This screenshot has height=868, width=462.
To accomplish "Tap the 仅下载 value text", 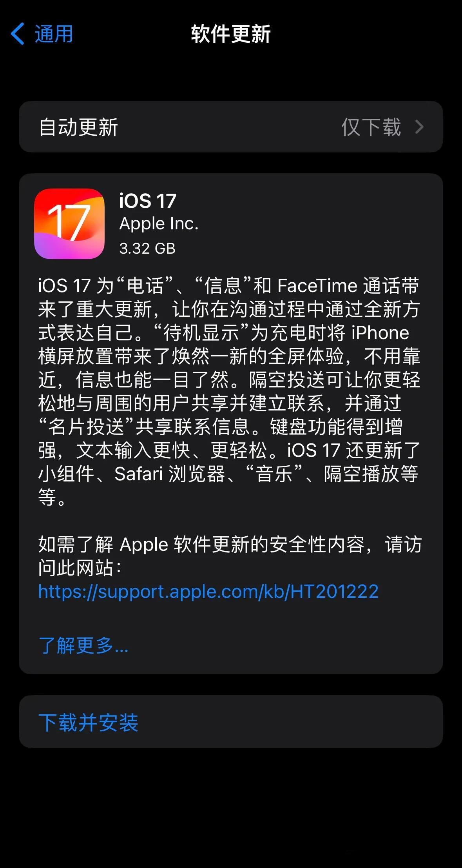I will (x=371, y=127).
